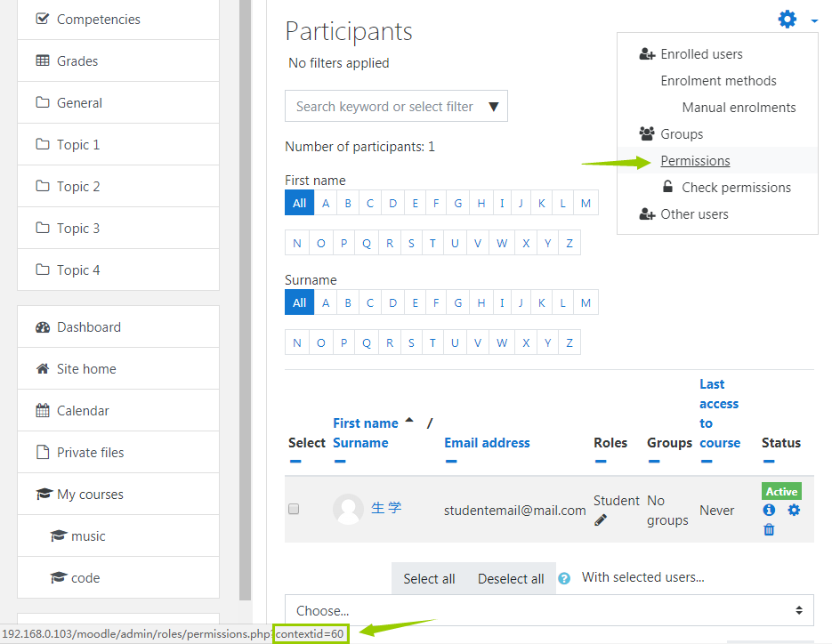Click the Groups people icon in menu
This screenshot has height=644, width=832.
click(646, 133)
